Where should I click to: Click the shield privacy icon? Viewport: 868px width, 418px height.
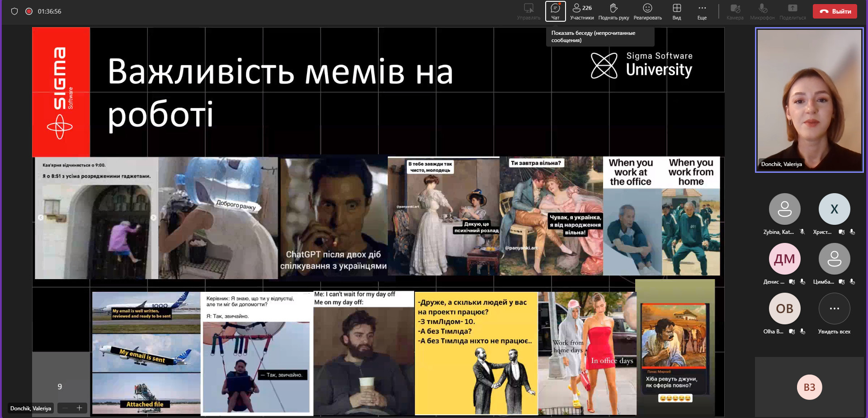14,11
